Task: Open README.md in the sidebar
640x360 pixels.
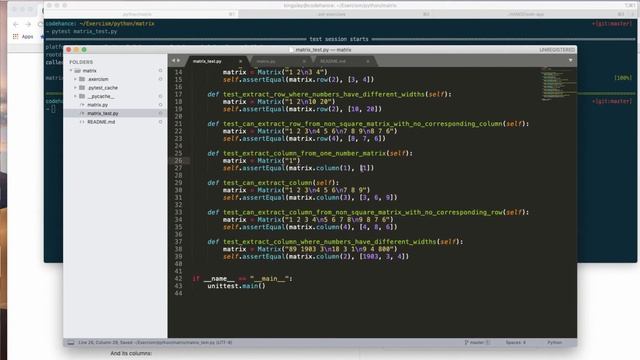Action: (101, 122)
